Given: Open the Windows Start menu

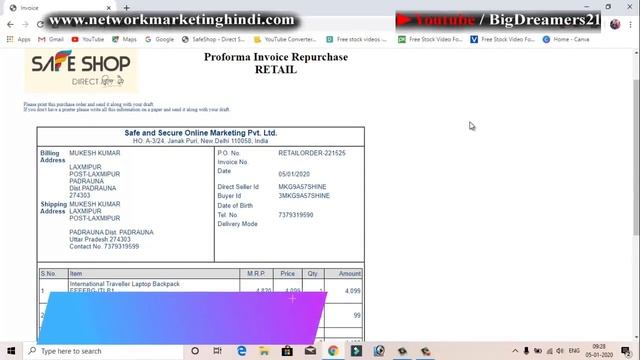Looking at the screenshot, I should [x=11, y=351].
